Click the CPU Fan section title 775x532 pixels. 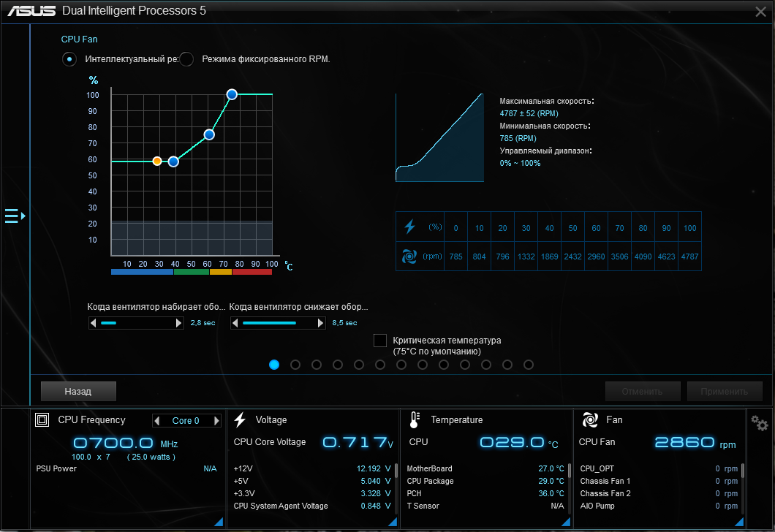point(79,39)
